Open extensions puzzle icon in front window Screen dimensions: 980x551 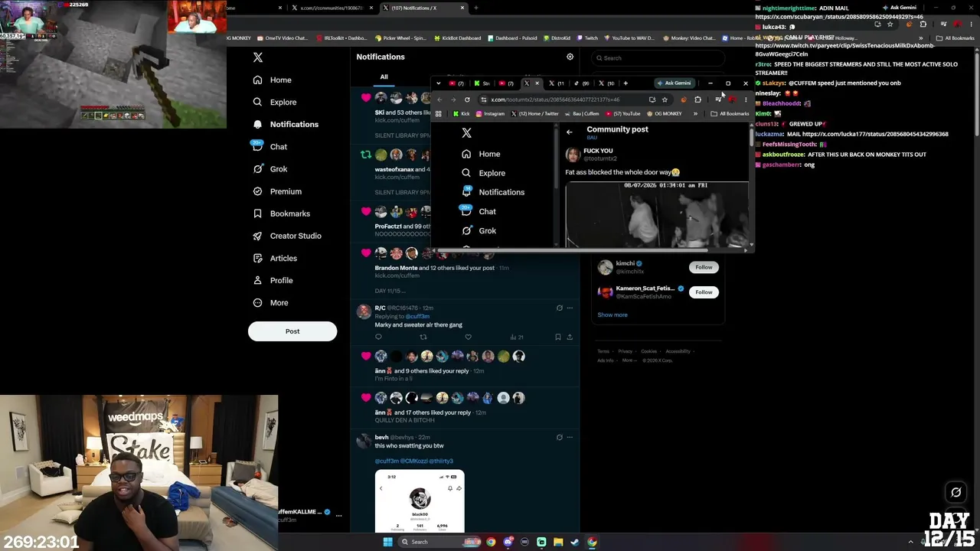tap(697, 99)
